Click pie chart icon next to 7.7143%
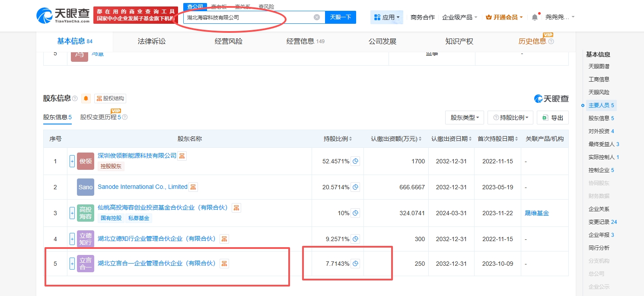Screen dimensions: 644x296 coord(355,264)
